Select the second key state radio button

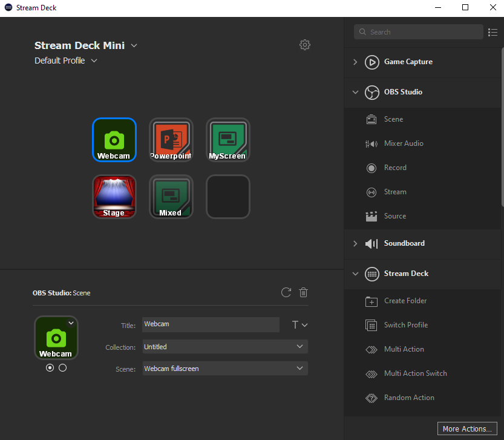point(63,367)
